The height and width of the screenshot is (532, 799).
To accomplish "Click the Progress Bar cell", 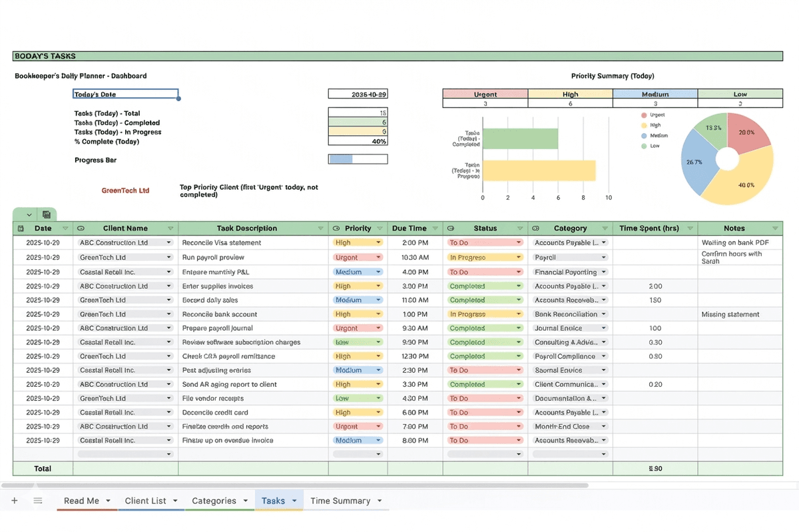I will pos(358,159).
